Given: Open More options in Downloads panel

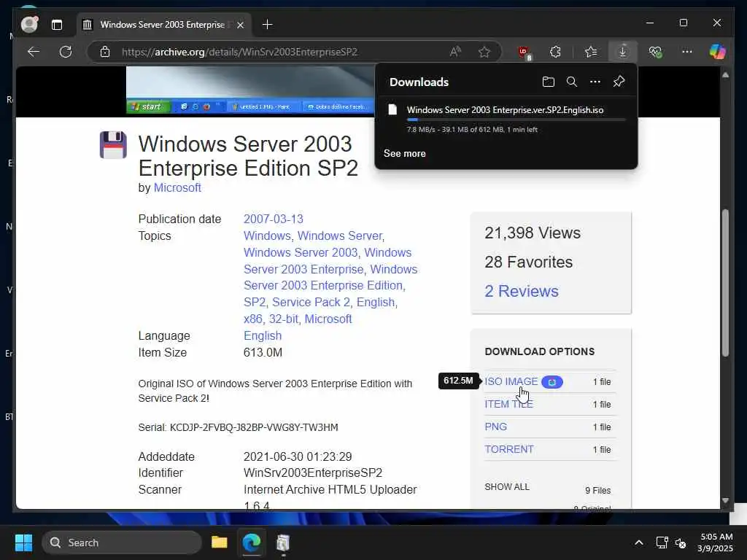Looking at the screenshot, I should [x=595, y=82].
